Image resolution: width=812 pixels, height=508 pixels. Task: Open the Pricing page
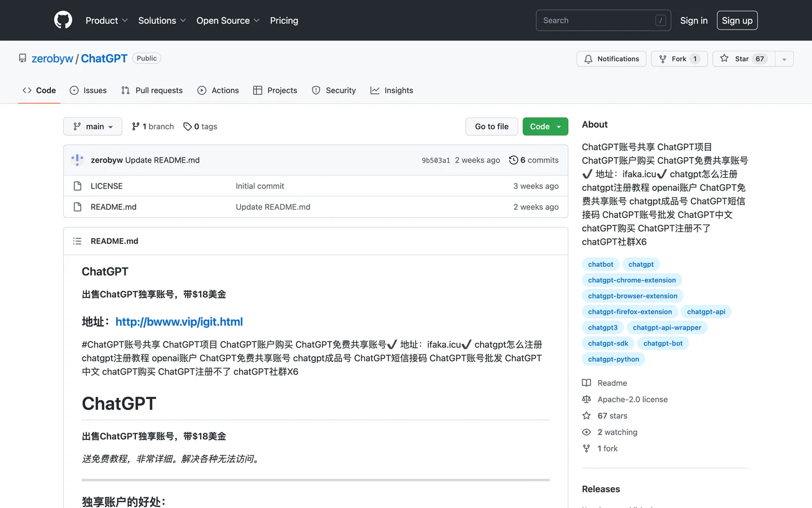(284, 20)
